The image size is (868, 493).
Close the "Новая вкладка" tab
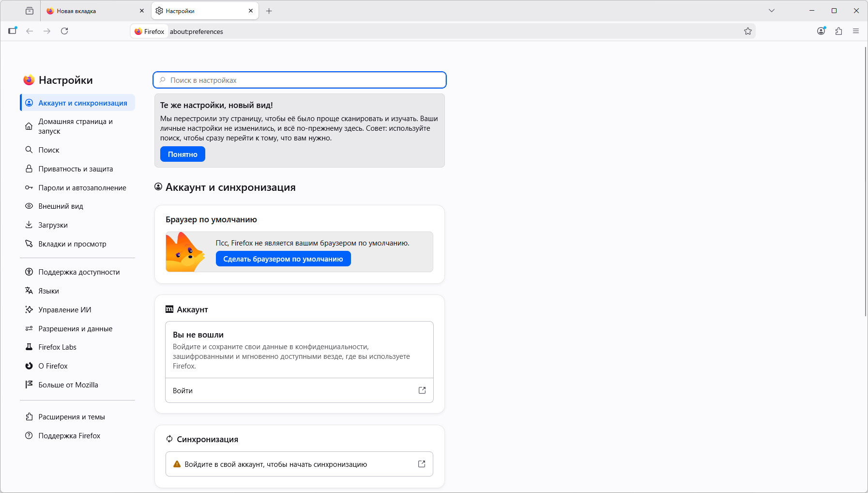tap(142, 11)
